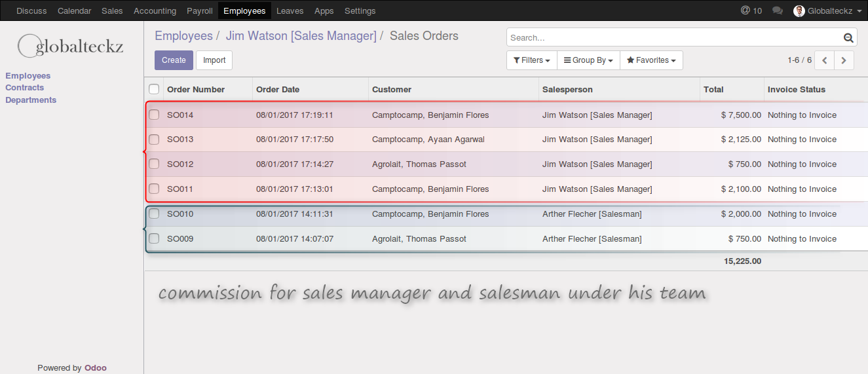The image size is (868, 374).
Task: Open the Favorites dropdown
Action: (651, 60)
